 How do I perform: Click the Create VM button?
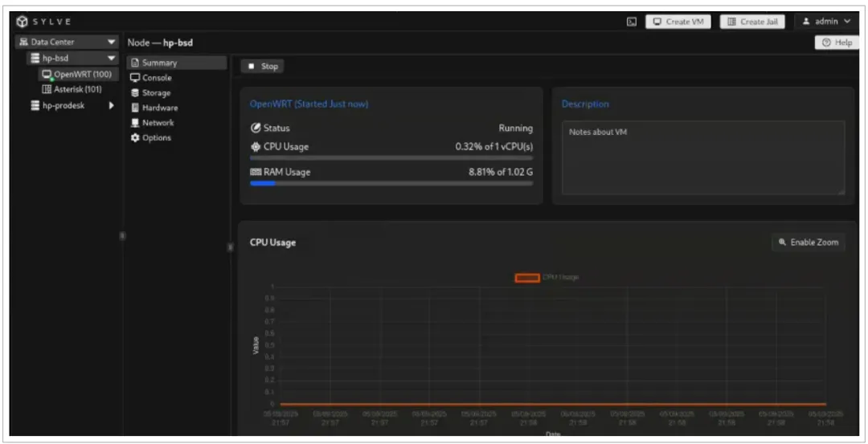pyautogui.click(x=678, y=22)
